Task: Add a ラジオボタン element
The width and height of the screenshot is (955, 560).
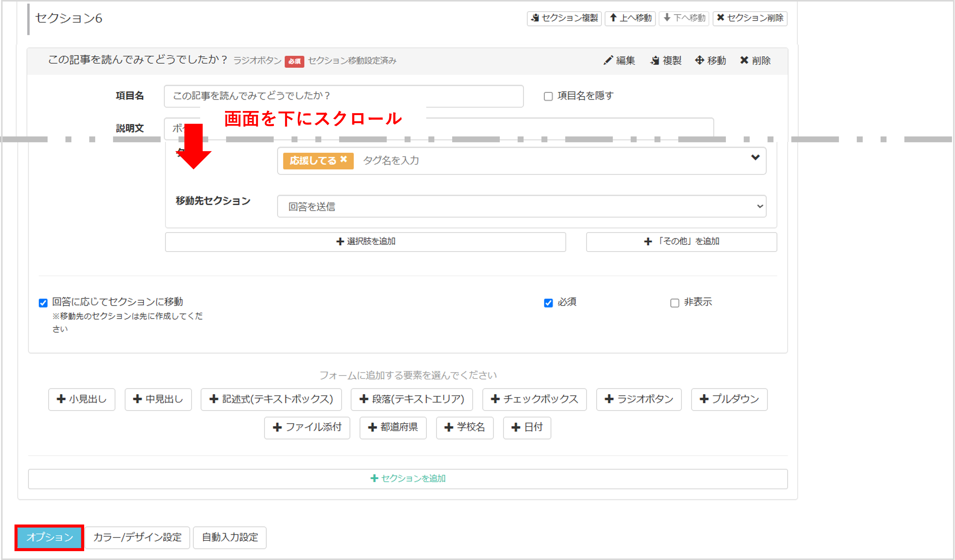Action: [x=638, y=399]
